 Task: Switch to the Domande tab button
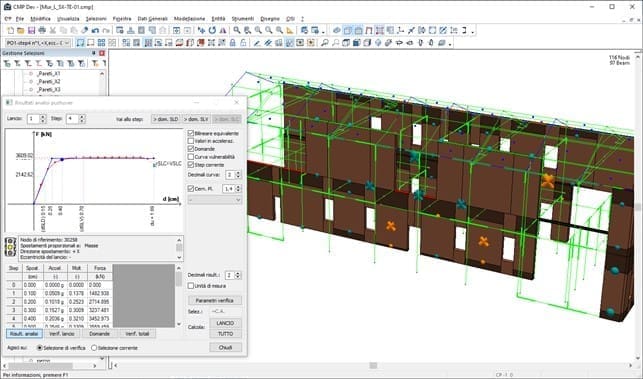coord(99,334)
